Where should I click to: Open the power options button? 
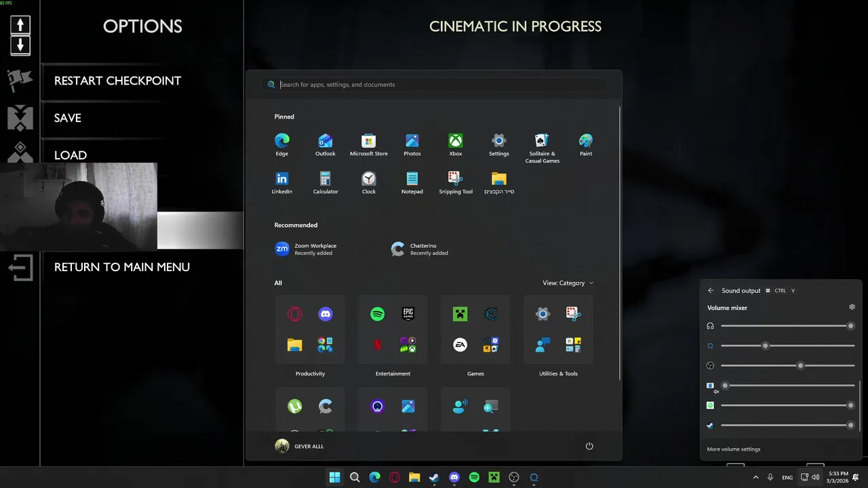[x=589, y=446]
